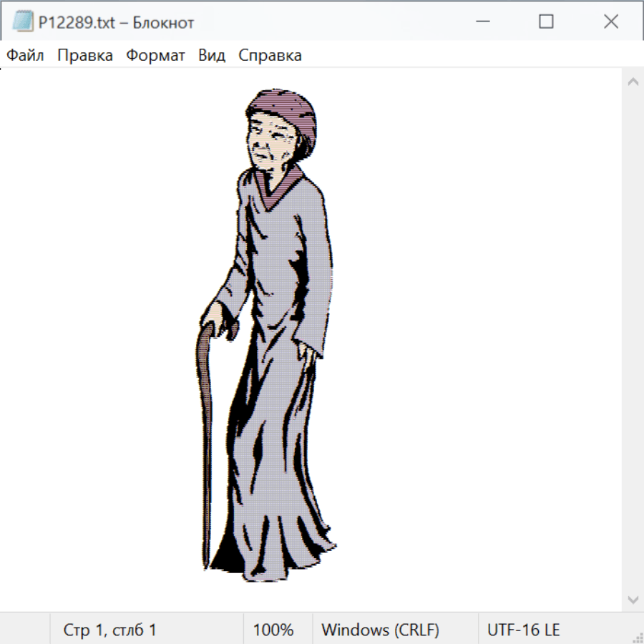Click the window resize grip corner
The height and width of the screenshot is (644, 644).
(638, 638)
